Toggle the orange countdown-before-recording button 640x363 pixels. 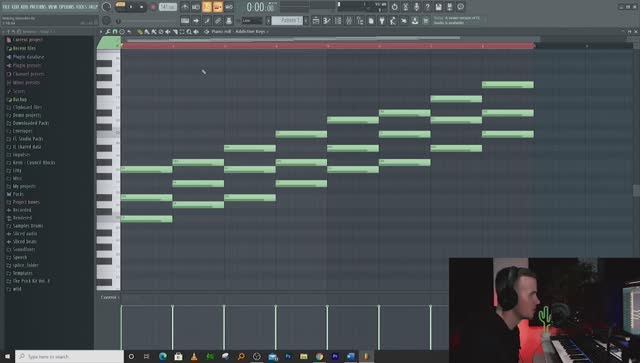[207, 7]
